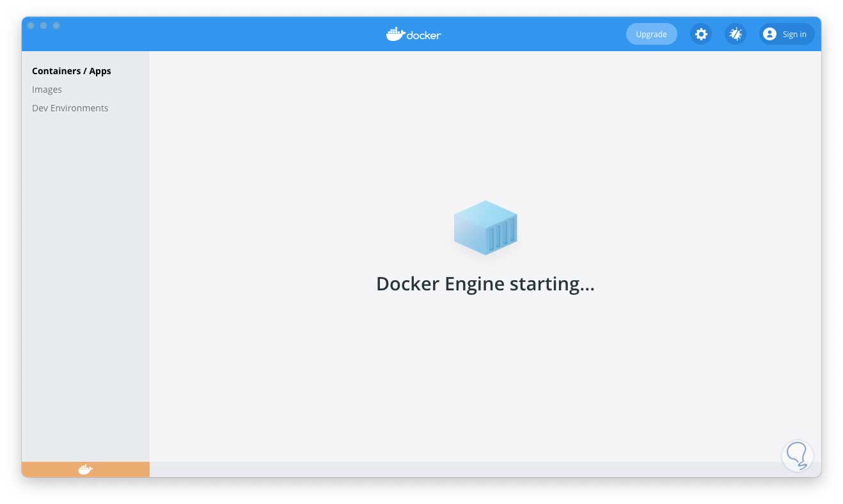
Task: Maximize the Docker Desktop window
Action: click(56, 26)
